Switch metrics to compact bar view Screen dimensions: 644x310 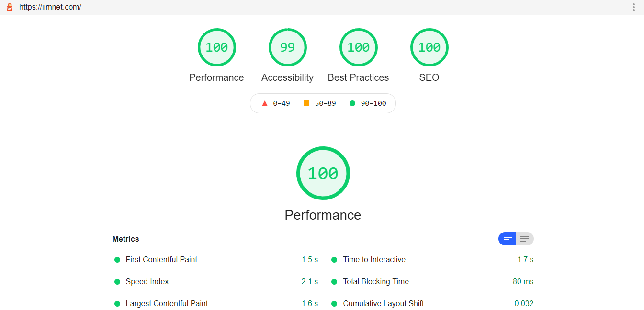(508, 239)
